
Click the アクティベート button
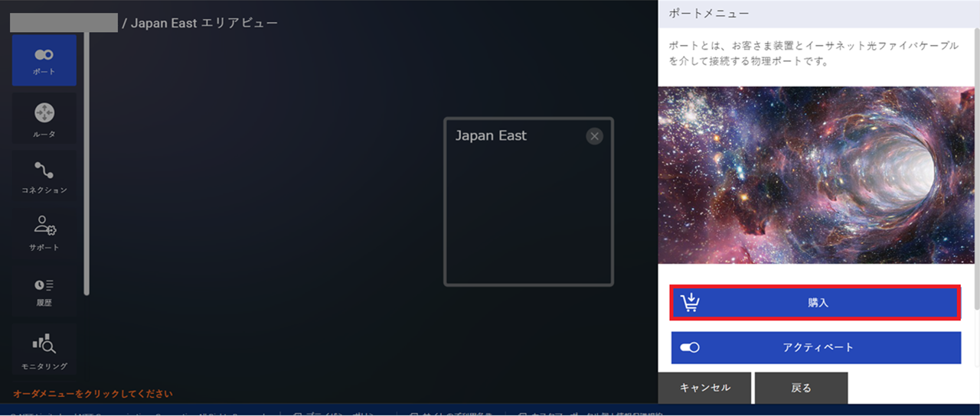[815, 347]
